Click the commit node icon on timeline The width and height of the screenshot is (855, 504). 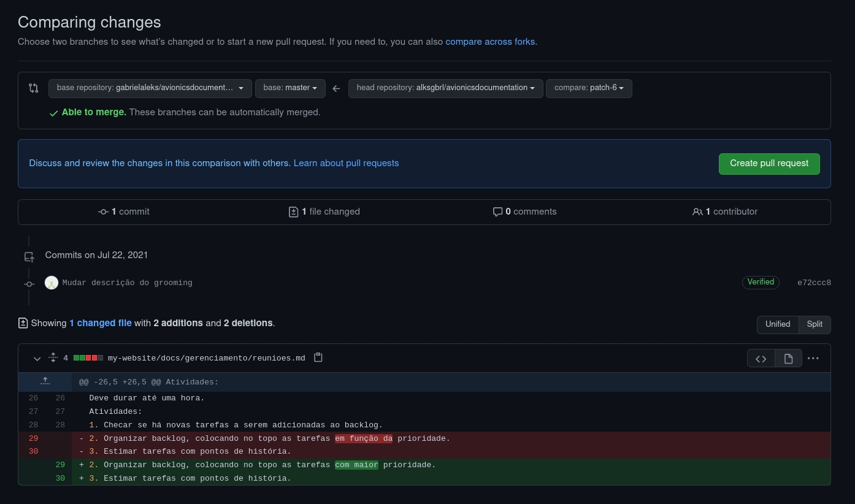pyautogui.click(x=29, y=284)
